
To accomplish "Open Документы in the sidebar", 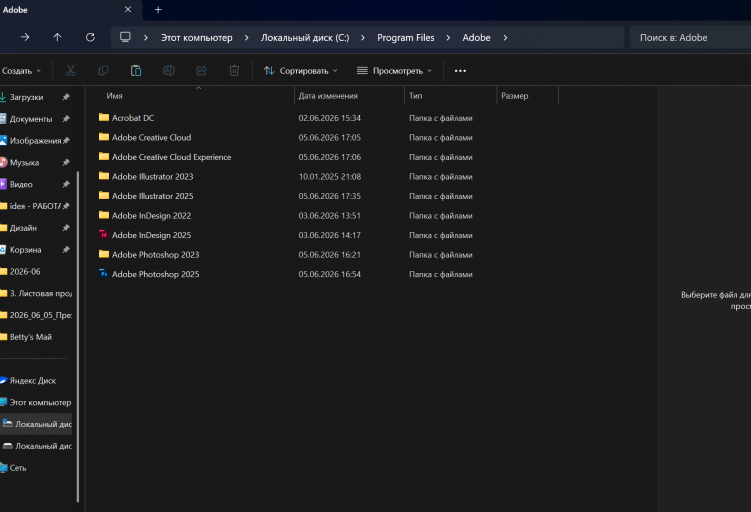I will point(31,119).
